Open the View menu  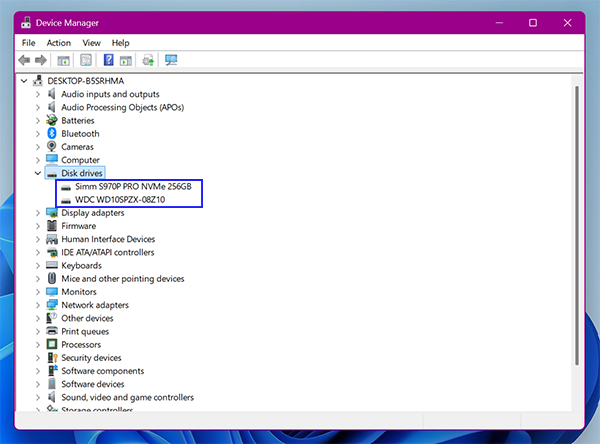(91, 43)
